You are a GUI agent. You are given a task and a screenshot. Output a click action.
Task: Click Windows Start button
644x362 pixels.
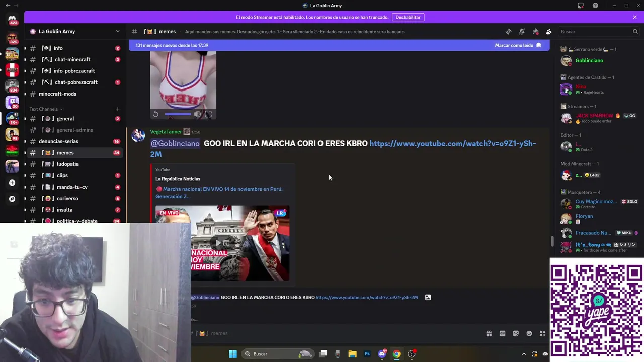(x=232, y=354)
